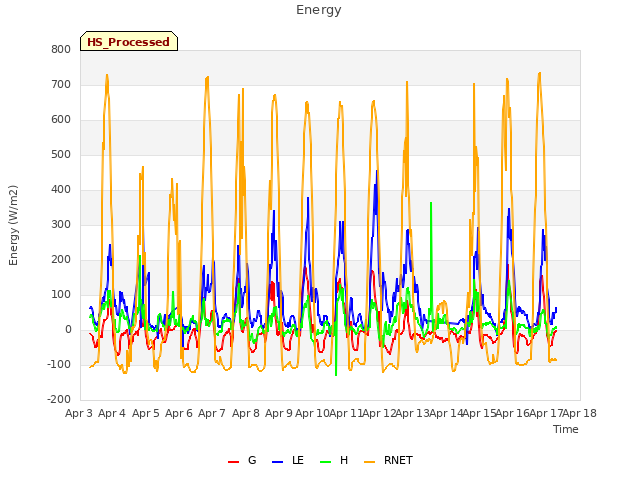Click the Time x-axis label

[566, 429]
